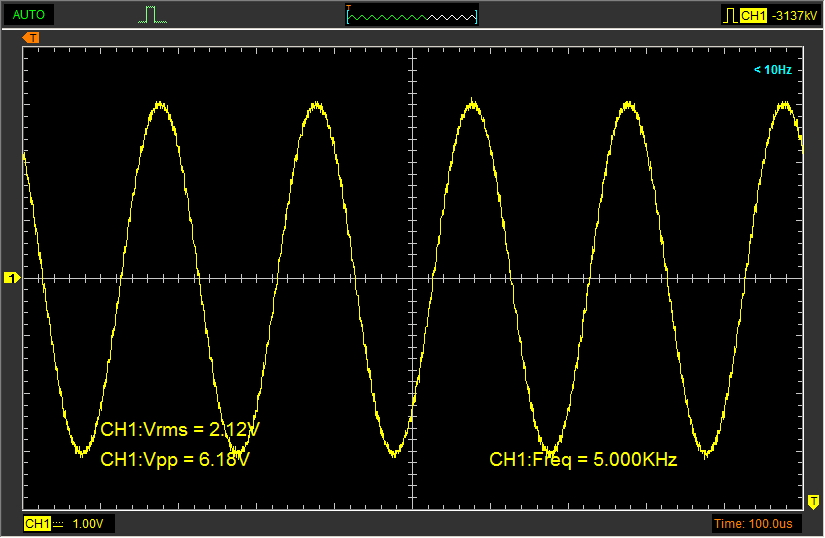
Task: Click the CH1 label in bottom status bar
Action: click(37, 524)
